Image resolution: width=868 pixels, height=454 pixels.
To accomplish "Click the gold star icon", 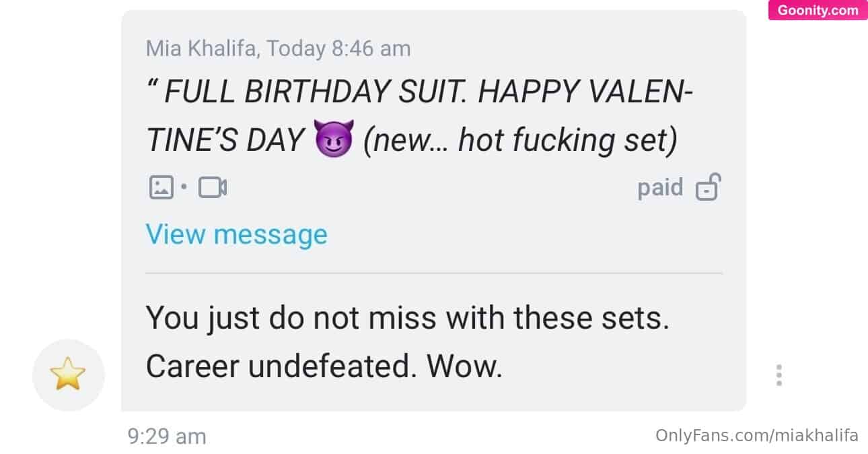I will (x=69, y=375).
